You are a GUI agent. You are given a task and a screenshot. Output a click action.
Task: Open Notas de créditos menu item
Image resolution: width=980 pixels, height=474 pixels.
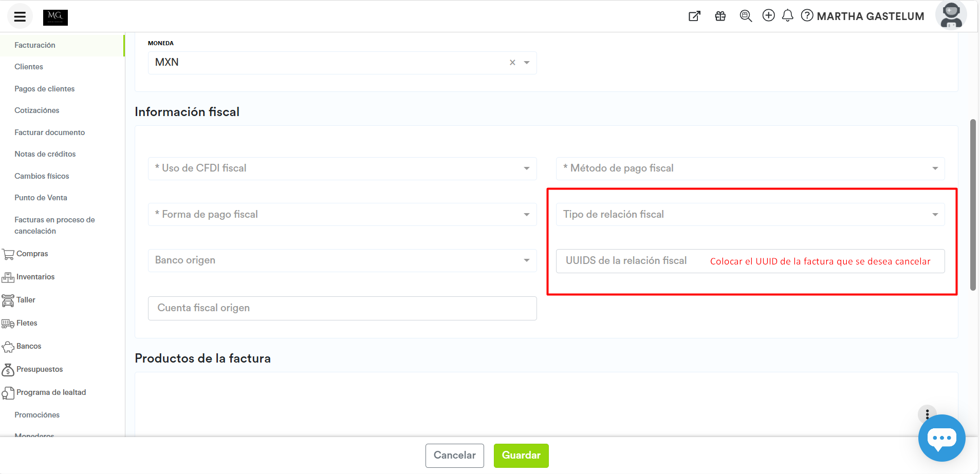click(x=45, y=154)
